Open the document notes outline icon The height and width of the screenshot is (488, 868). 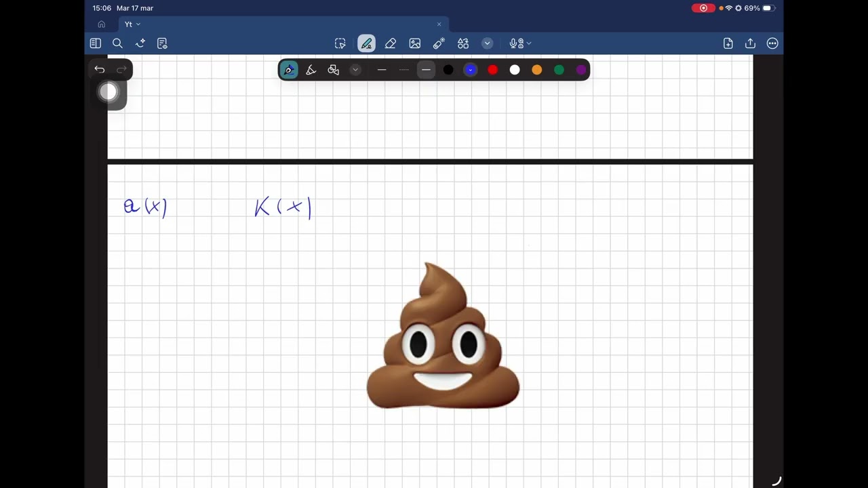162,43
